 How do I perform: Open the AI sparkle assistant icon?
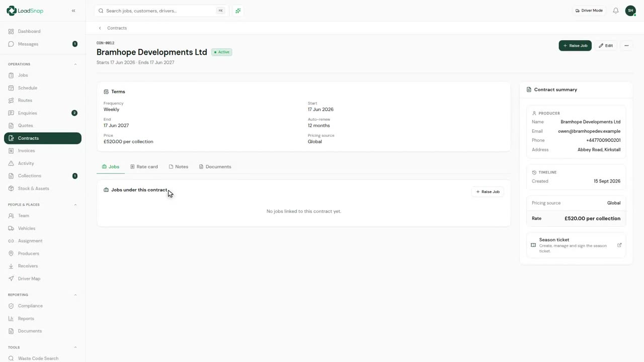(x=238, y=11)
